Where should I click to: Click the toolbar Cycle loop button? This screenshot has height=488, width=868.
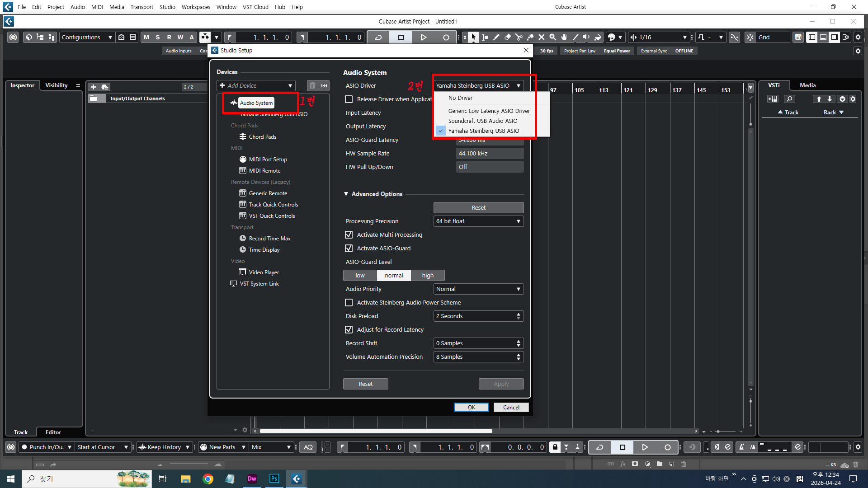tap(378, 37)
